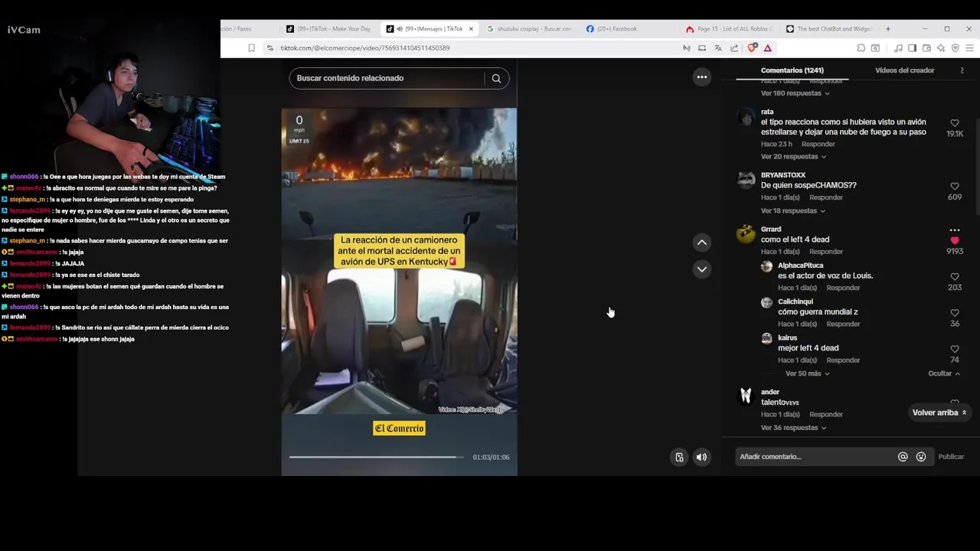Open the Brave wallet icon
This screenshot has height=551, width=980.
pos(926,47)
